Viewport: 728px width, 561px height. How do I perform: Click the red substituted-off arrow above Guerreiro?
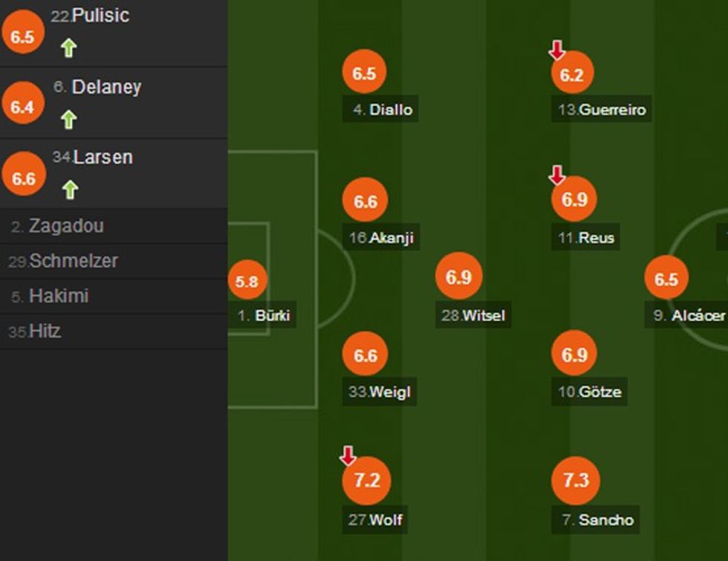(556, 51)
